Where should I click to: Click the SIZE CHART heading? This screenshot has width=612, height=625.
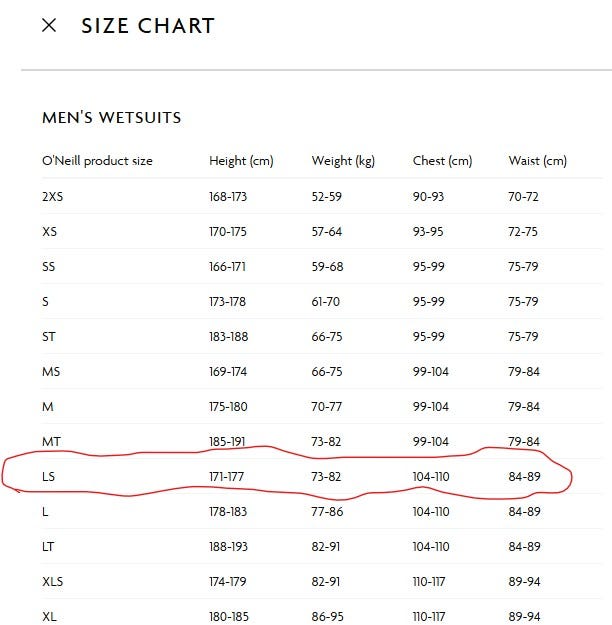point(148,26)
